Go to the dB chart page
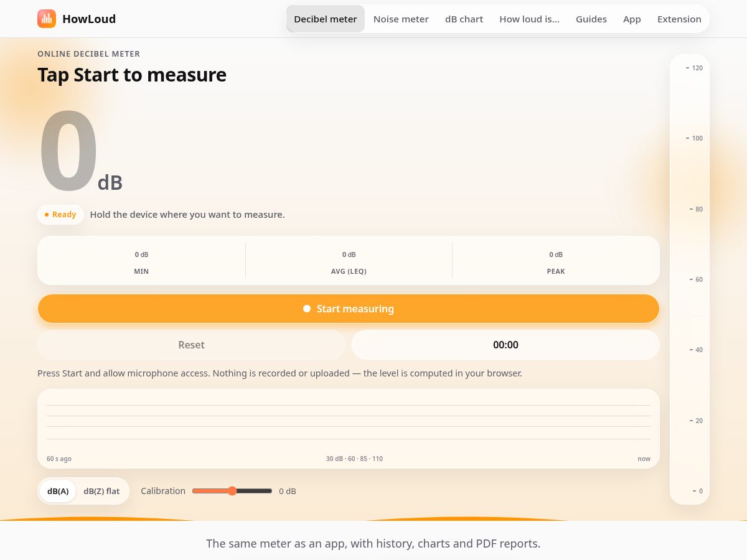Image resolution: width=747 pixels, height=560 pixels. click(x=464, y=19)
